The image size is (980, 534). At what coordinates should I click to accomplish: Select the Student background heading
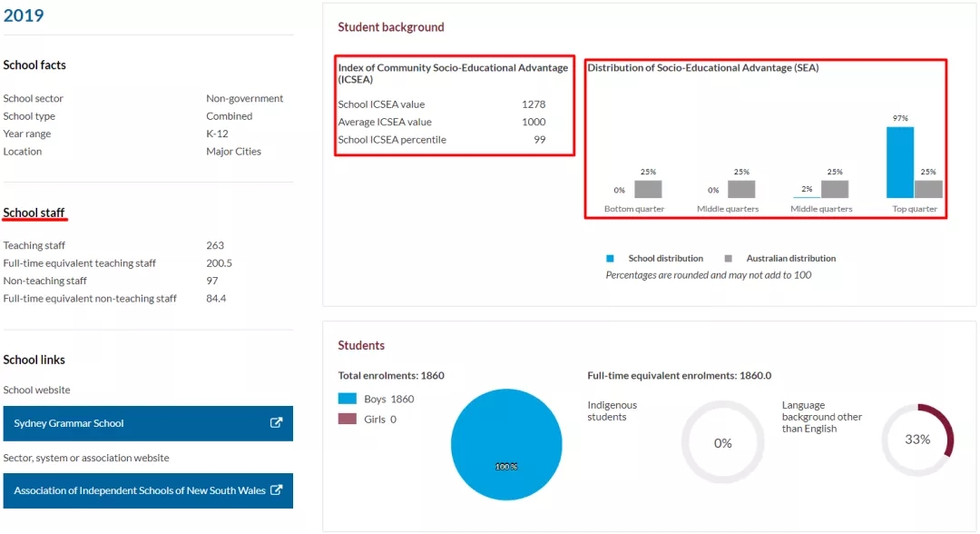click(391, 27)
